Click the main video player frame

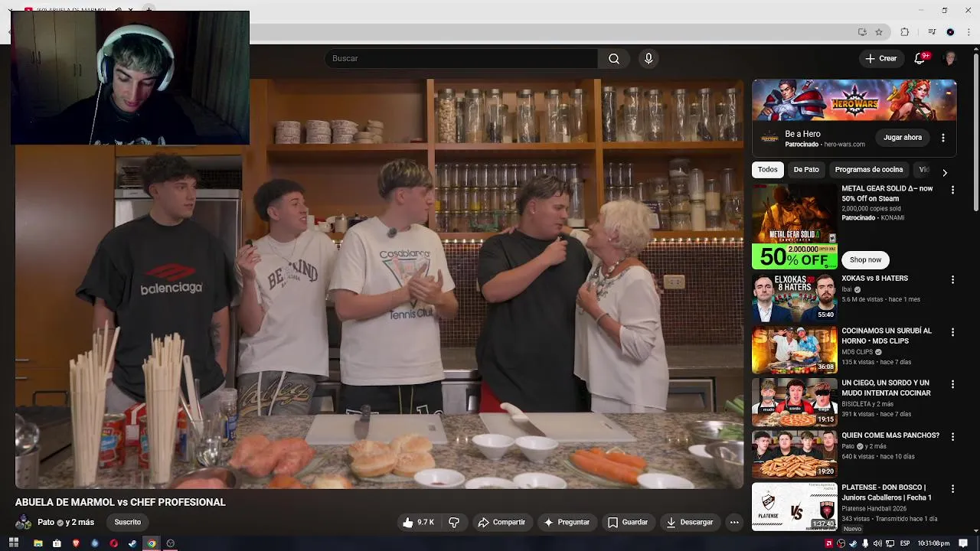[379, 284]
